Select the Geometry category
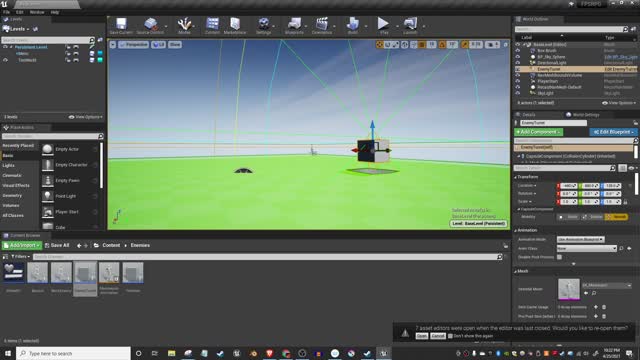Image resolution: width=640 pixels, height=360 pixels. [12, 196]
